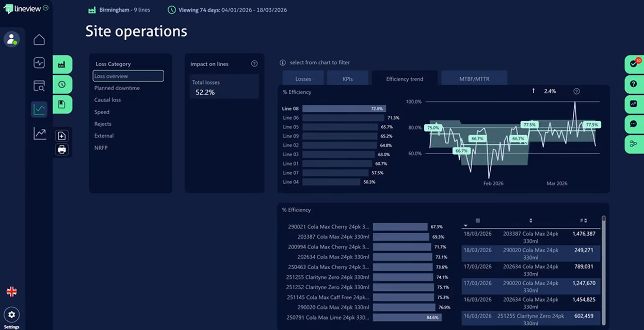Open the green trend chart side button

point(634,104)
